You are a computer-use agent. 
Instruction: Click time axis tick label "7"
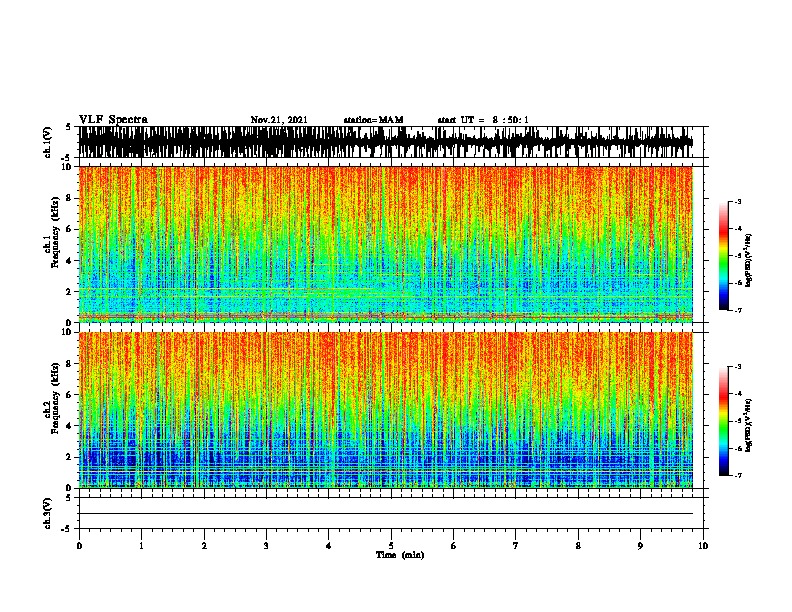coord(516,546)
